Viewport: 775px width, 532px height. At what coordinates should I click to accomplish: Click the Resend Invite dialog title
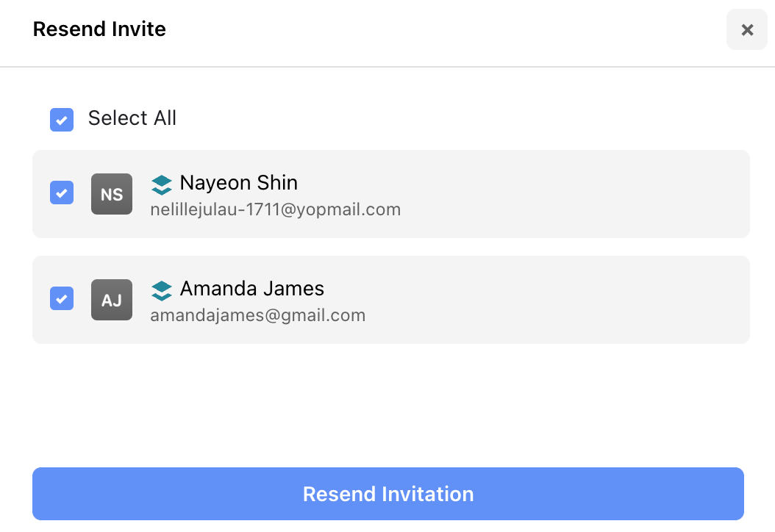(x=99, y=29)
